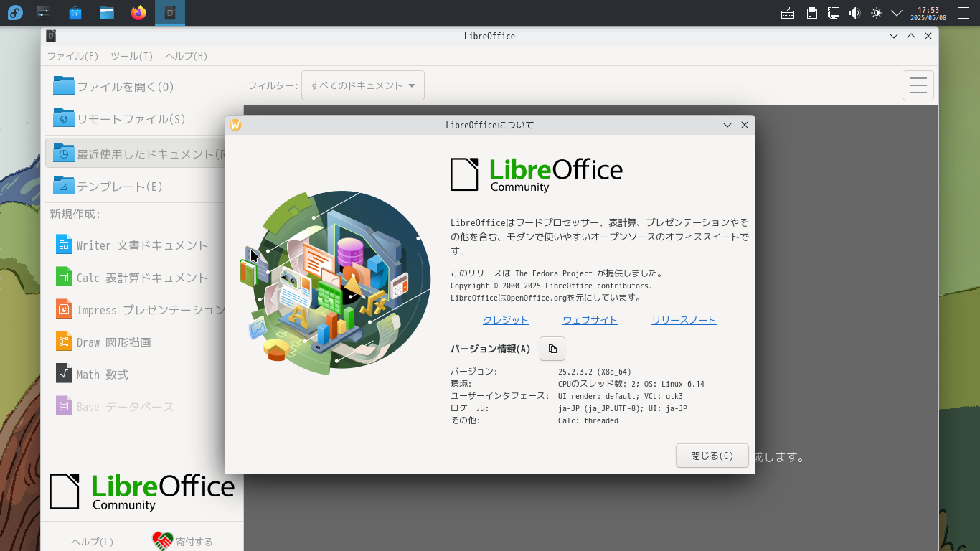
Task: Click the document icon in the LibreOffice window title bar
Action: click(51, 36)
